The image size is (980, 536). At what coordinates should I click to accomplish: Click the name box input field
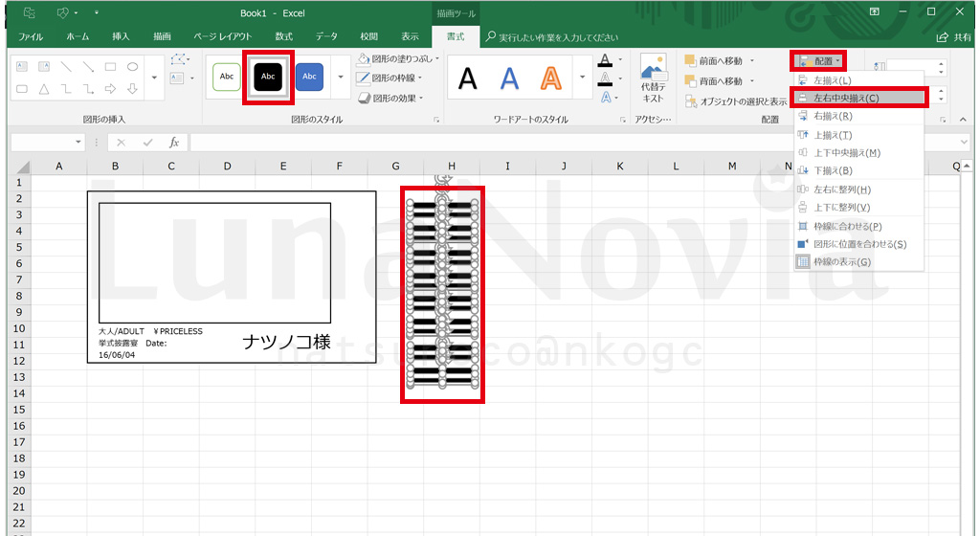pyautogui.click(x=48, y=142)
